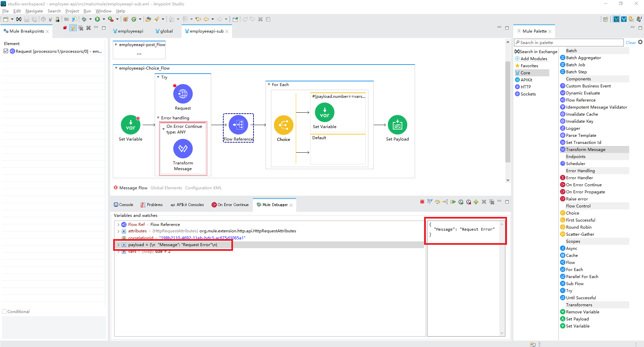Collapse the For Each scope
644x347 pixels.
[x=269, y=84]
